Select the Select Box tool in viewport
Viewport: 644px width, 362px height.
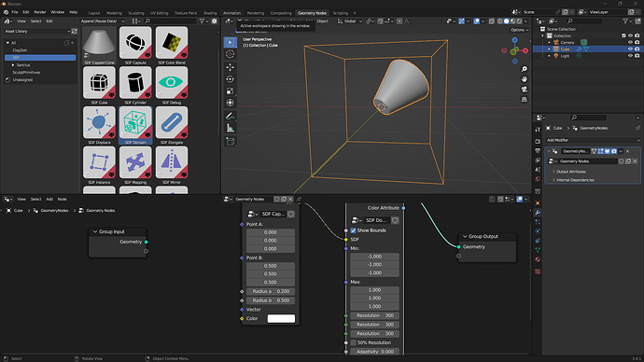[x=230, y=42]
